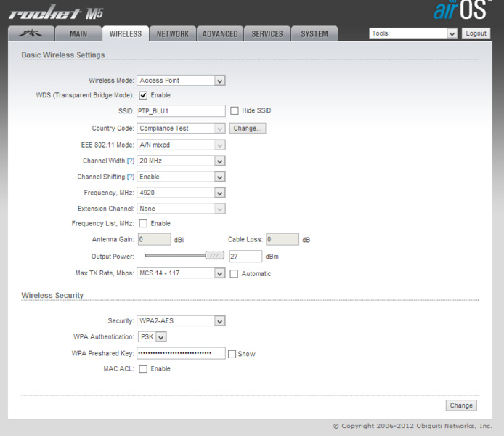Open the Tools dropdown
This screenshot has height=436, width=504.
tap(413, 33)
